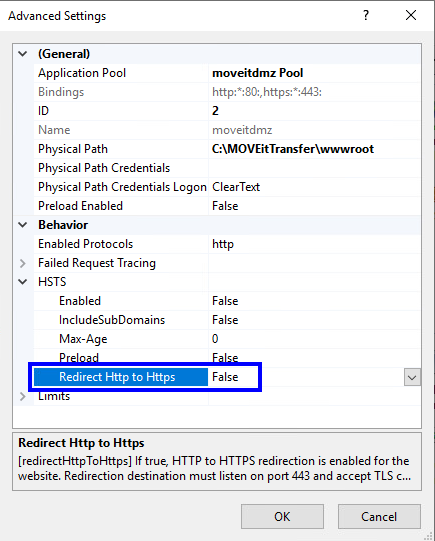Select the Bindings property row
Screen dimensions: 435x541
tap(227, 92)
